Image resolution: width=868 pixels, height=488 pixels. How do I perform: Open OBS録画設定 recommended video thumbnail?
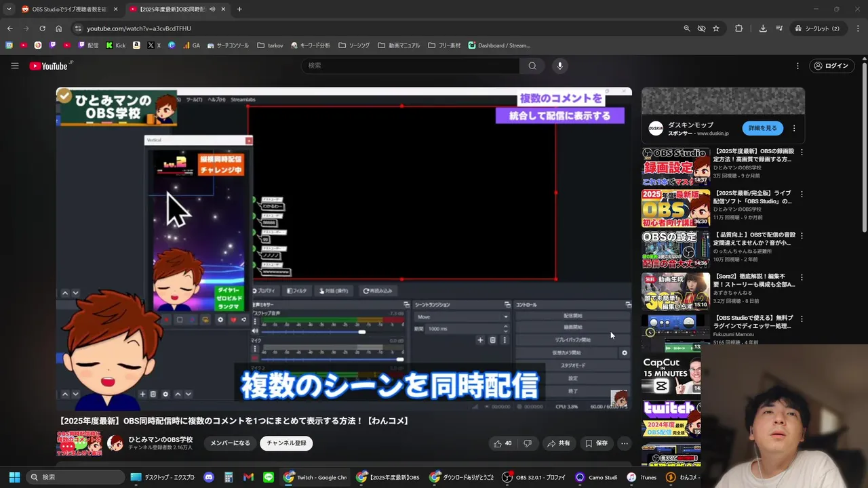676,166
